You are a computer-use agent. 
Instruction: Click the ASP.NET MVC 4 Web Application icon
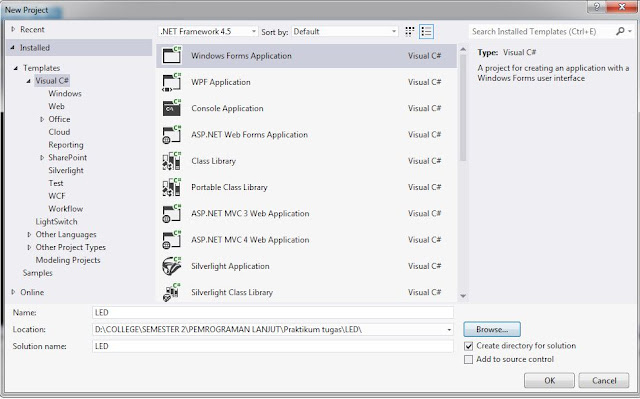(172, 240)
